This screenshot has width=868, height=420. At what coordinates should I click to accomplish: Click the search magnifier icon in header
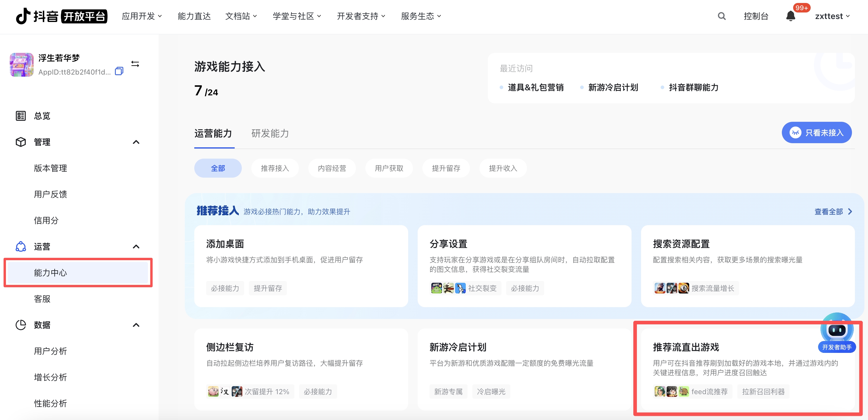click(722, 16)
